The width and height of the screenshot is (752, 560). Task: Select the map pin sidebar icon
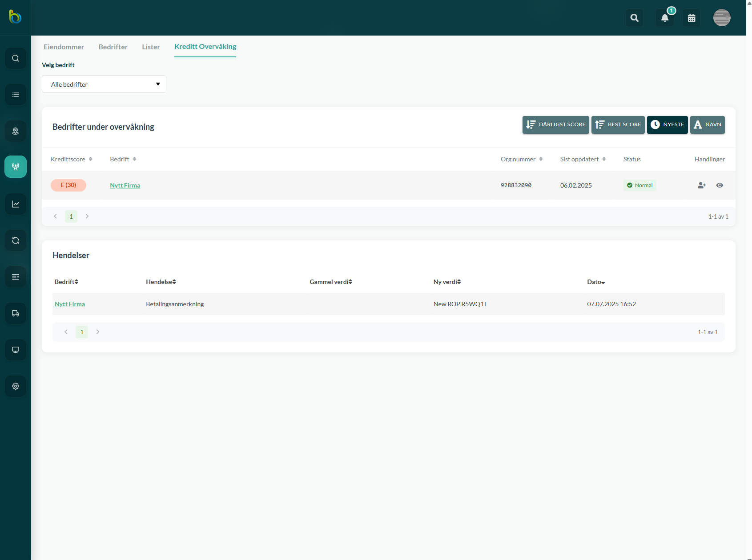pyautogui.click(x=16, y=131)
